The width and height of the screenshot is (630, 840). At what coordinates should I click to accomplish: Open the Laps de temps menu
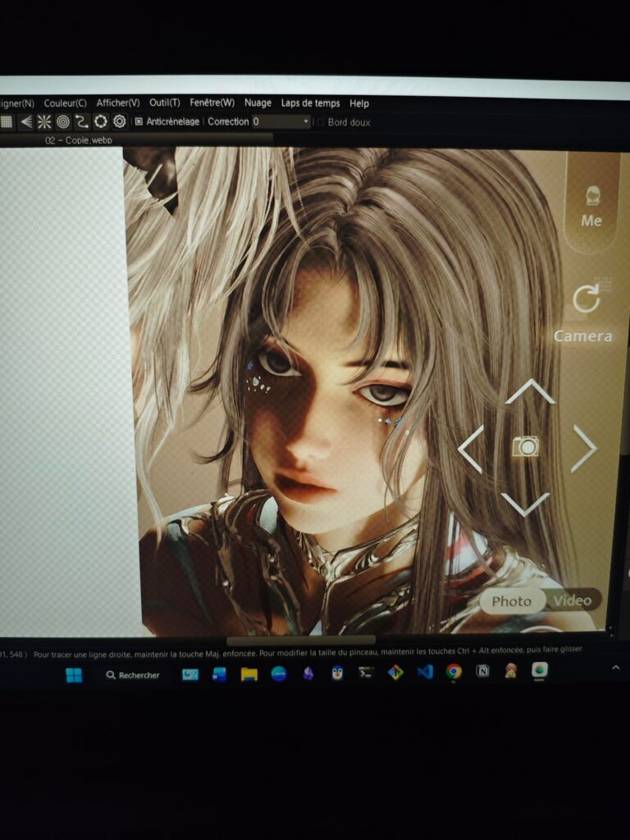pyautogui.click(x=310, y=103)
